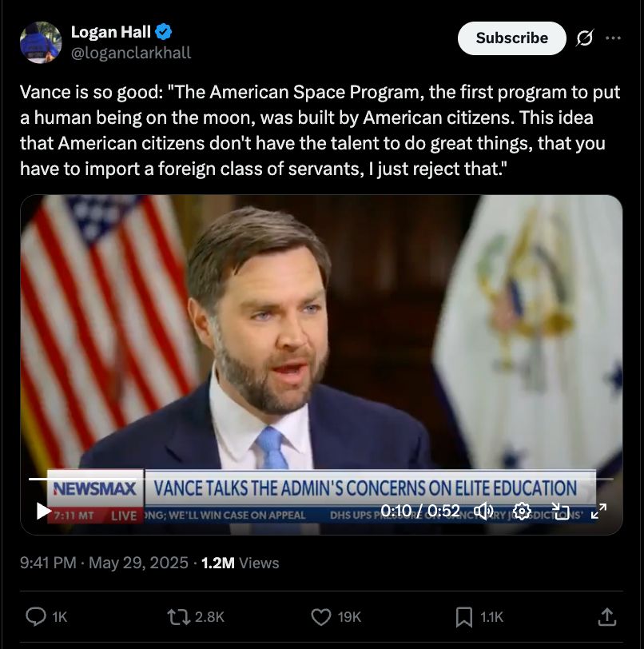The height and width of the screenshot is (649, 644).
Task: Click the blue verified badge icon
Action: click(164, 32)
